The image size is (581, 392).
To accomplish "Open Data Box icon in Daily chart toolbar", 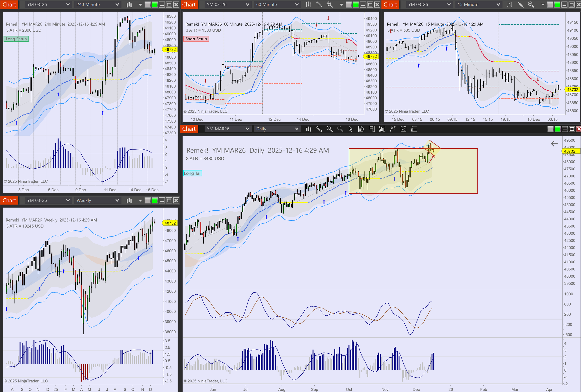I will click(361, 129).
